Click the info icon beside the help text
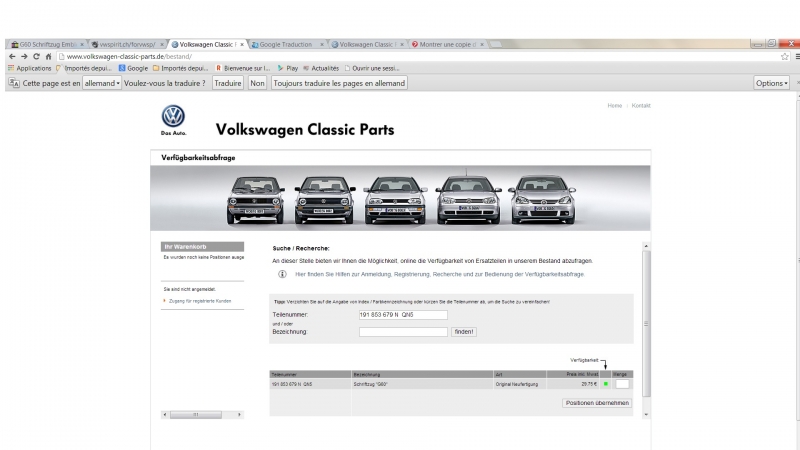Screen dimensions: 800x450 [283, 274]
